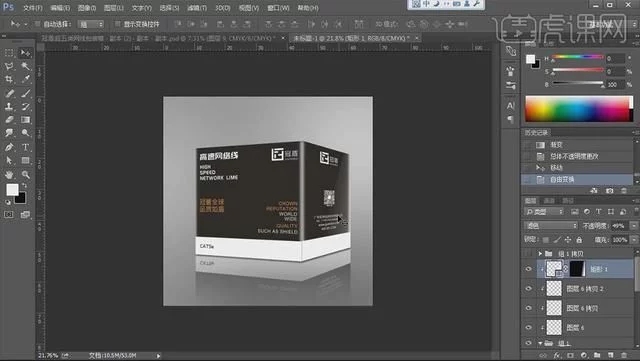640x361 pixels.
Task: Click the hue H slider in Color panel
Action: point(578,58)
